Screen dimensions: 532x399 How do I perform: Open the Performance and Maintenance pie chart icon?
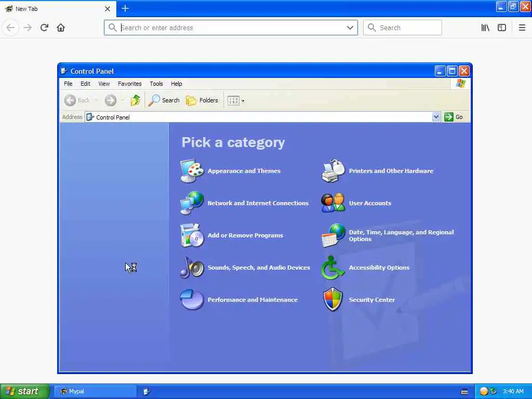point(192,300)
